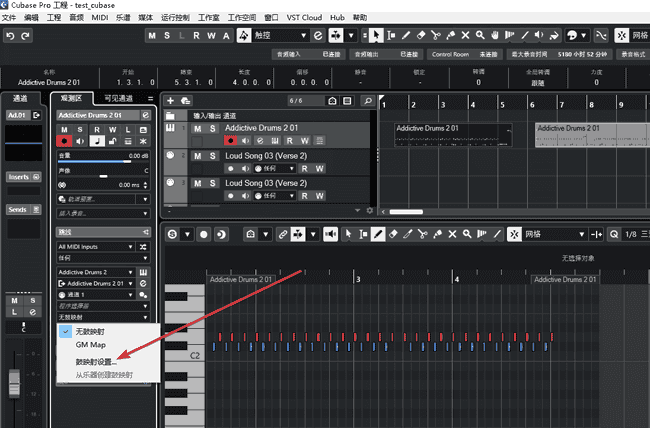Click the Inserts section button
This screenshot has height=428, width=650.
24,177
